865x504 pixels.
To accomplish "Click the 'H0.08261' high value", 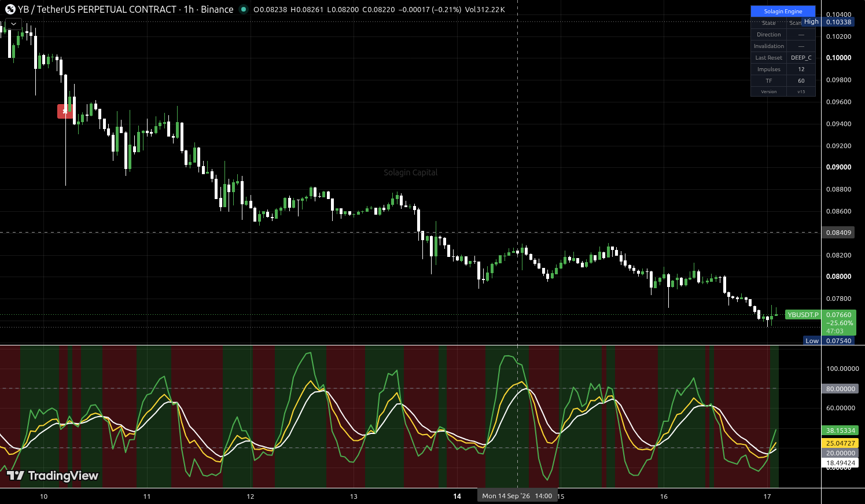I will [x=307, y=10].
